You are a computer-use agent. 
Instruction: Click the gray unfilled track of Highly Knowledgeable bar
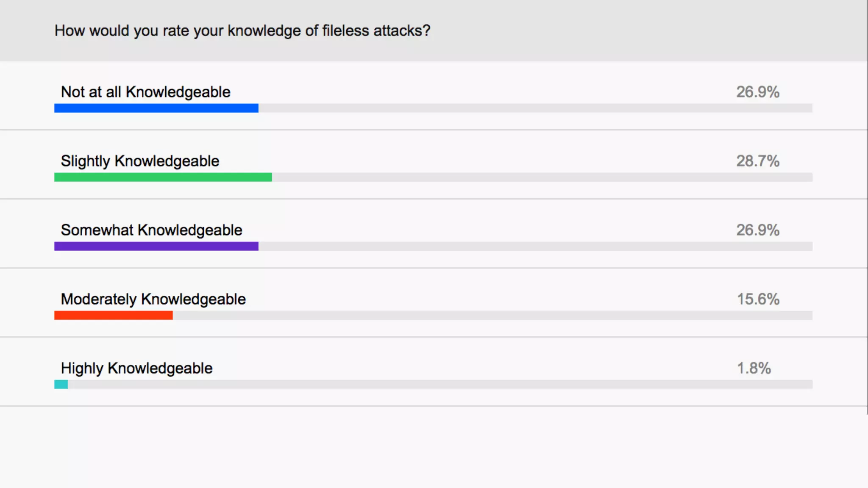[440, 384]
